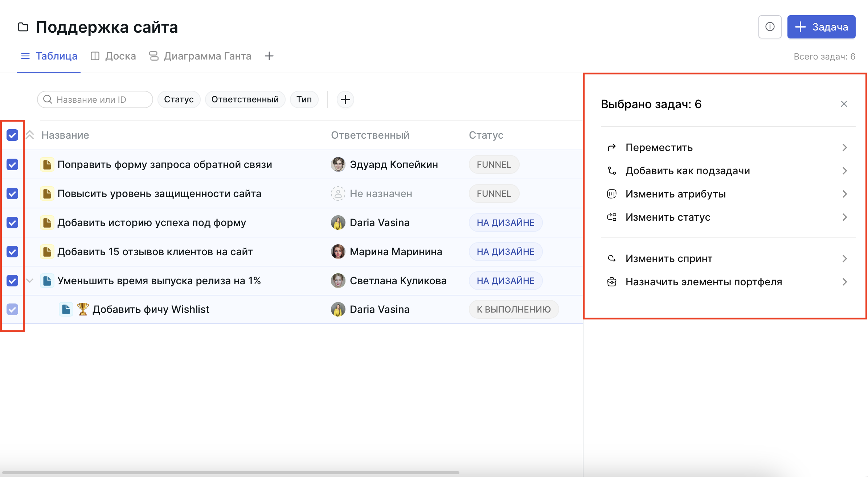868x477 pixels.
Task: Click the horizontal scrollbar at the bottom
Action: point(231,473)
